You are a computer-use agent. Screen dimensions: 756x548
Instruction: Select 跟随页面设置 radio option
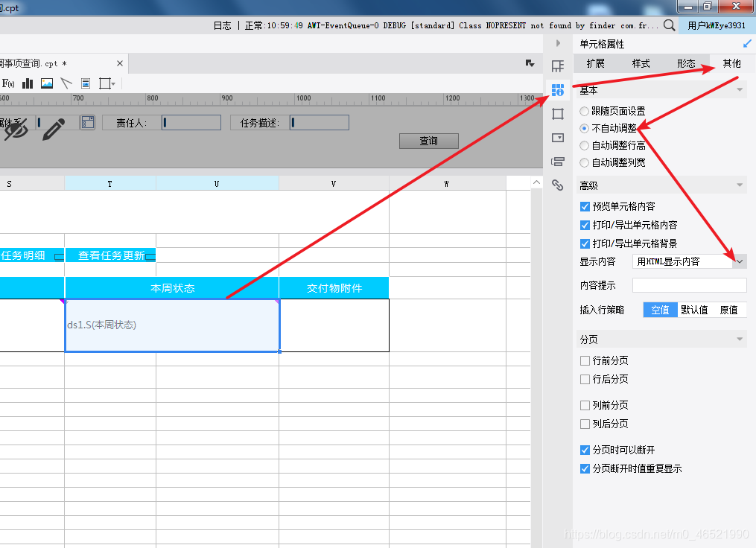point(585,112)
